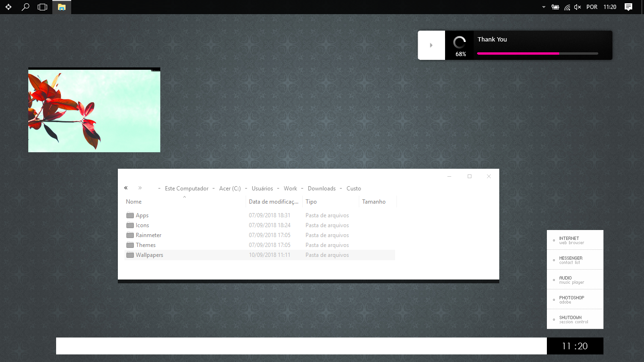Image resolution: width=644 pixels, height=362 pixels.
Task: Sort by 'Data de modificaç...' column header
Action: click(274, 202)
